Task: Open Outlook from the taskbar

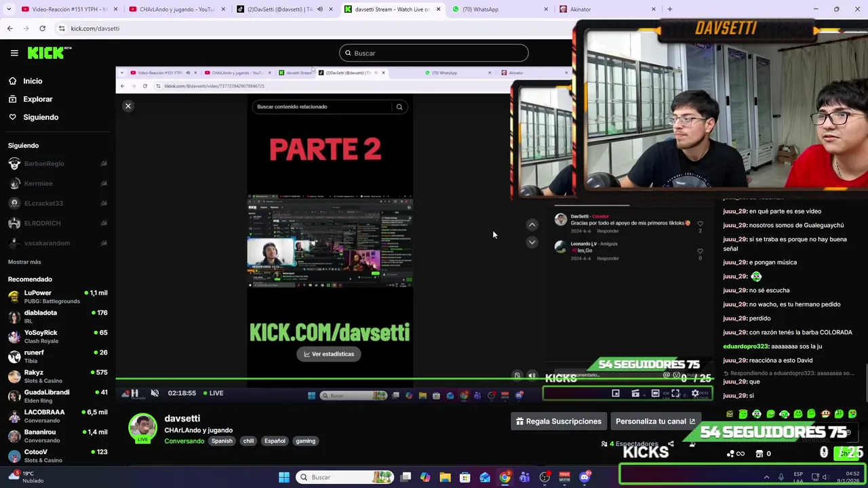Action: 485,477
